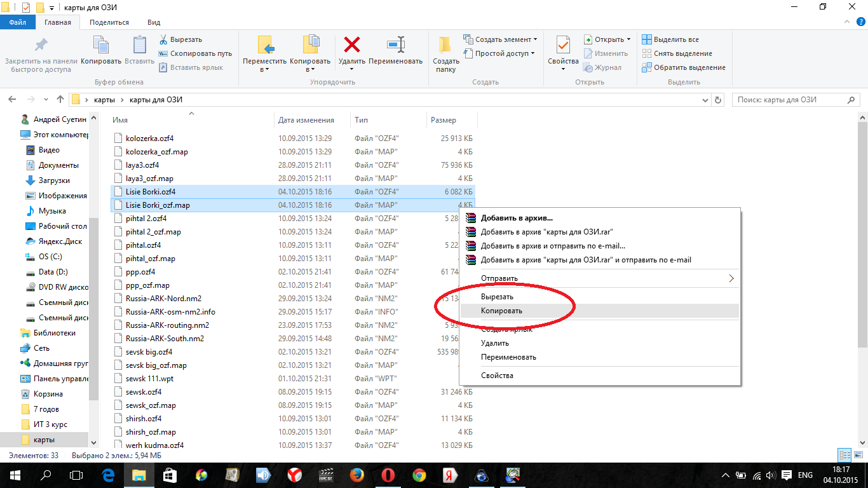Click Выделить все in ribbon
Viewport: 868px width, 488px height.
(x=670, y=39)
